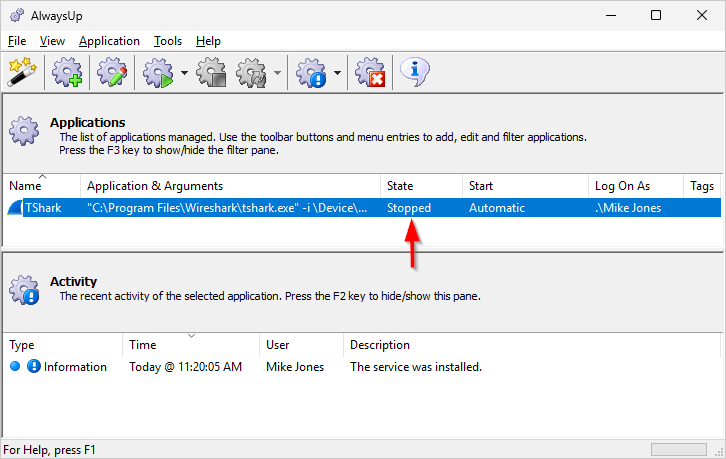Click the Add Application gear icon

click(67, 72)
